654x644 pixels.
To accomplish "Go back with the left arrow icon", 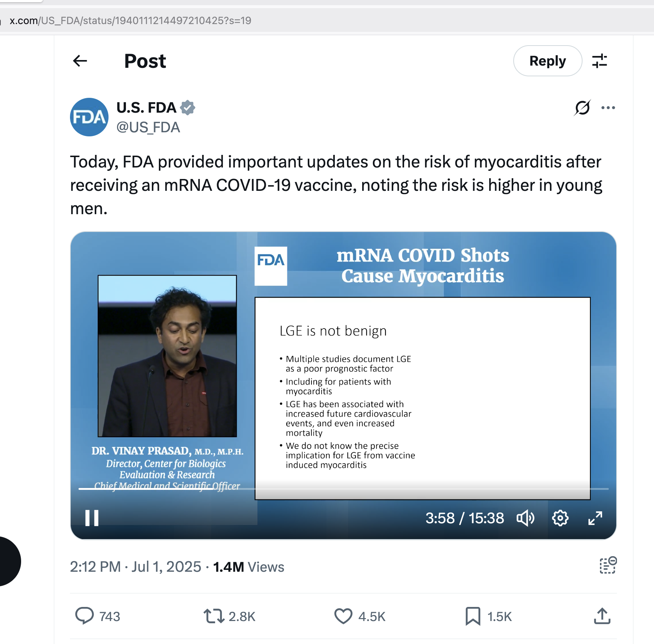I will (80, 61).
